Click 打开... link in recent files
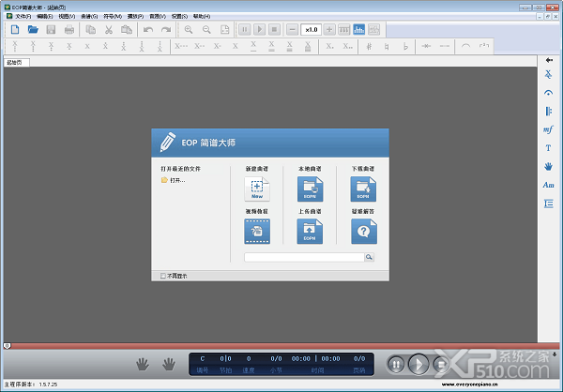The width and height of the screenshot is (563, 392). point(177,180)
